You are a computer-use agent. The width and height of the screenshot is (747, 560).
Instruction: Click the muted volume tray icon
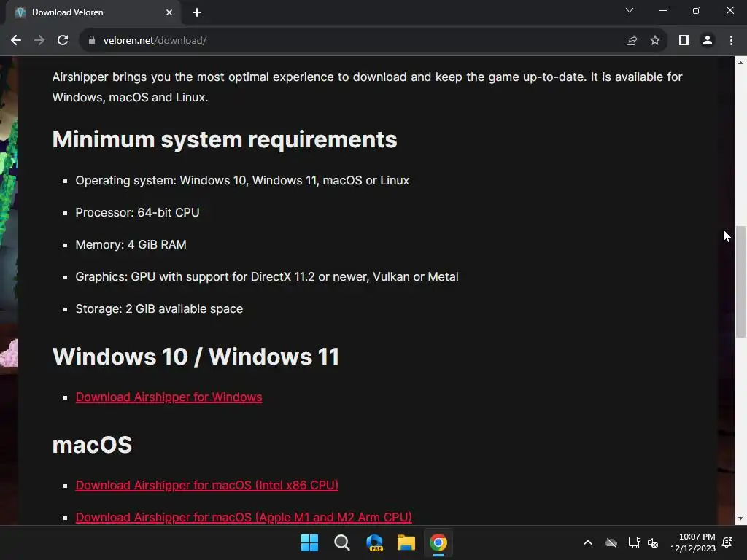[653, 542]
